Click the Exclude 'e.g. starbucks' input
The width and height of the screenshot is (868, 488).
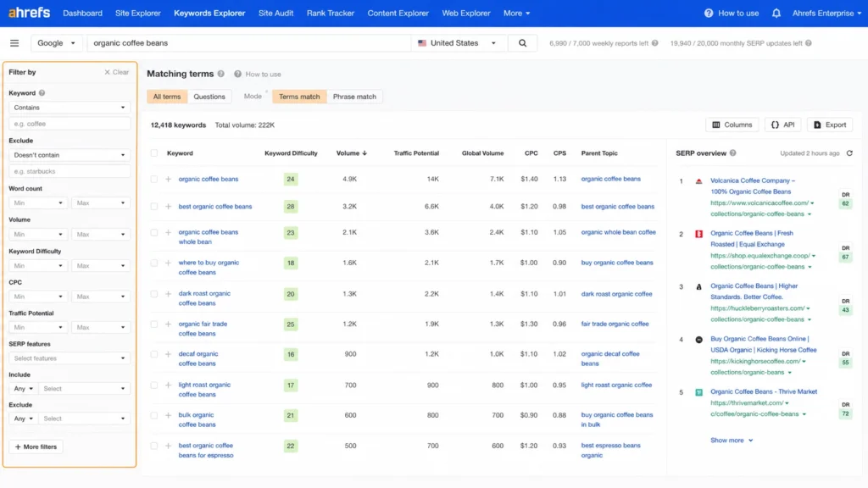point(70,171)
